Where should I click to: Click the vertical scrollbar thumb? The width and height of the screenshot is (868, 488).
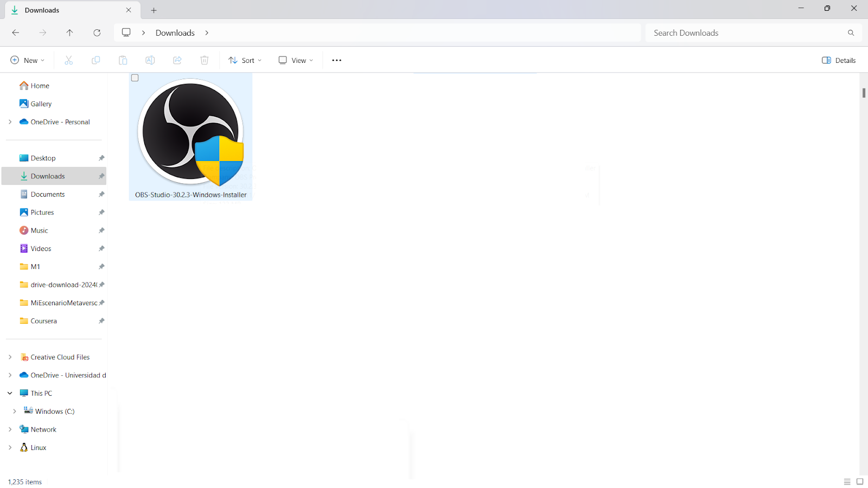click(864, 93)
